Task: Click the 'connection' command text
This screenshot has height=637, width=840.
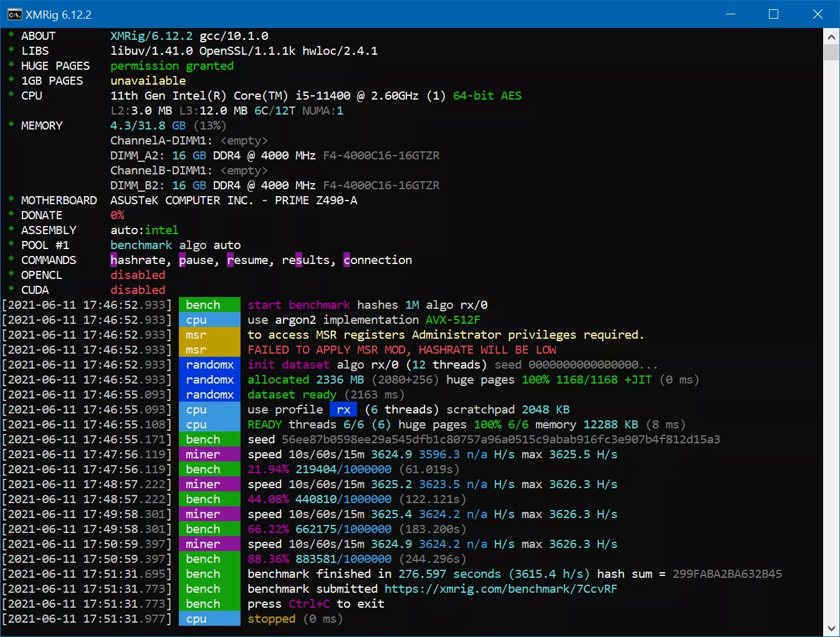Action: click(378, 260)
